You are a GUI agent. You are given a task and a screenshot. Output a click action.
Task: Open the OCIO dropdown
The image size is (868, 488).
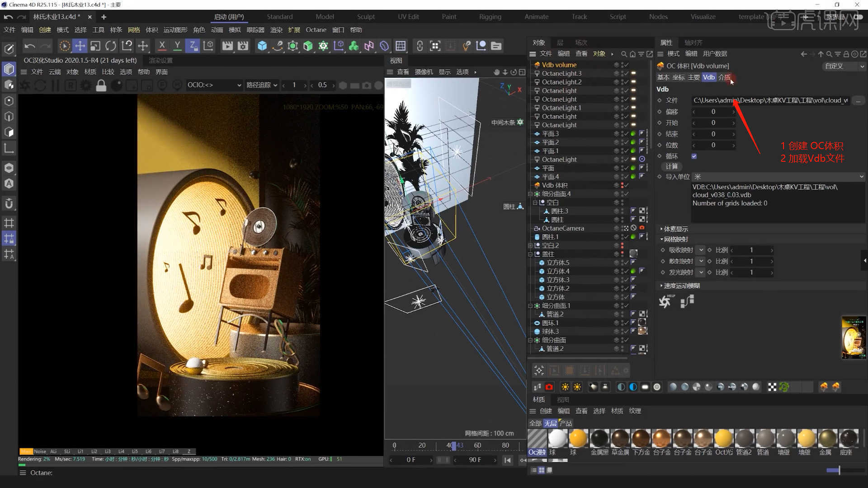214,85
